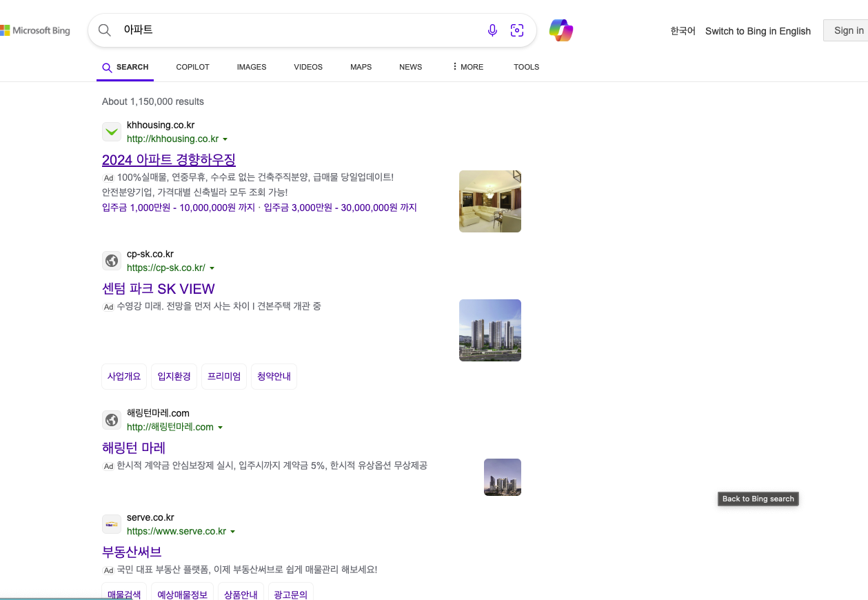868x600 pixels.
Task: Switch to the IMAGES tab
Action: (x=251, y=67)
